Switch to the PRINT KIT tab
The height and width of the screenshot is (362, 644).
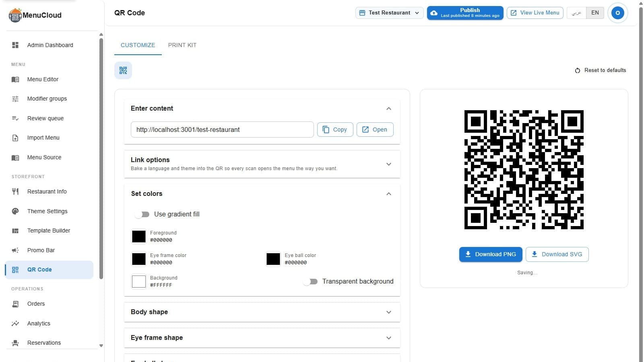182,45
